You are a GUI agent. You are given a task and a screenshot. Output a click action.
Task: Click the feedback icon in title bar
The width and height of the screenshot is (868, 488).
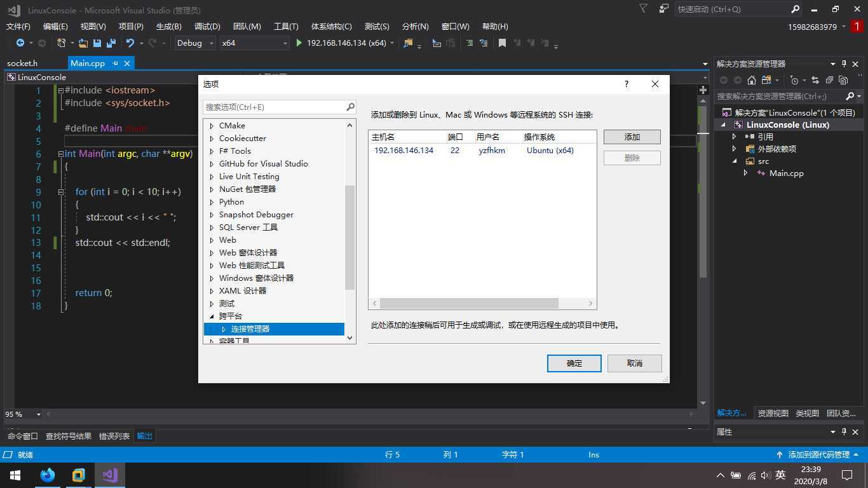(664, 9)
